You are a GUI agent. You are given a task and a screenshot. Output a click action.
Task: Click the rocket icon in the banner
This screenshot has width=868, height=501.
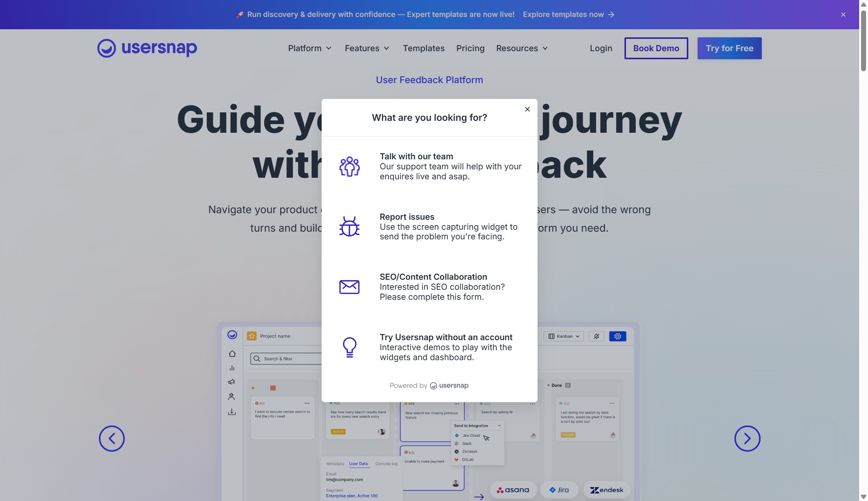[x=240, y=15]
